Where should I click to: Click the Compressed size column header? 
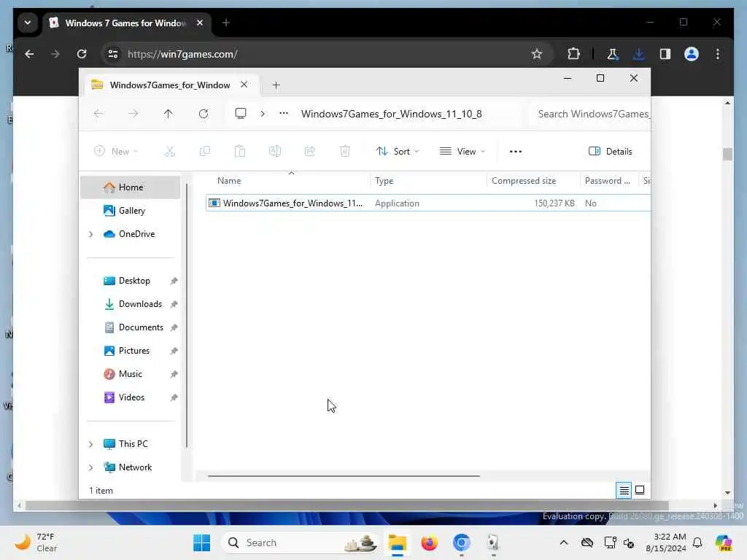533,181
